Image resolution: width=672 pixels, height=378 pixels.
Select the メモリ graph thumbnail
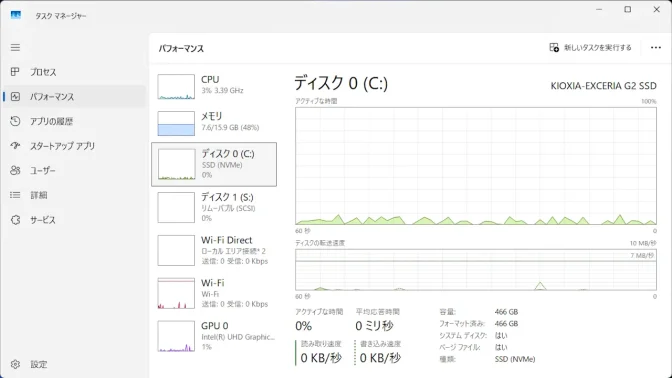[x=176, y=123]
